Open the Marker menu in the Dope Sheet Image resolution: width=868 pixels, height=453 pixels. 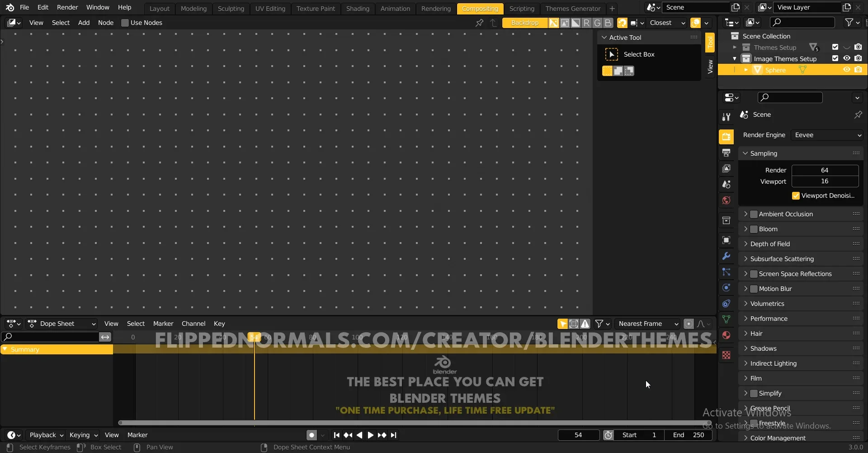tap(163, 323)
